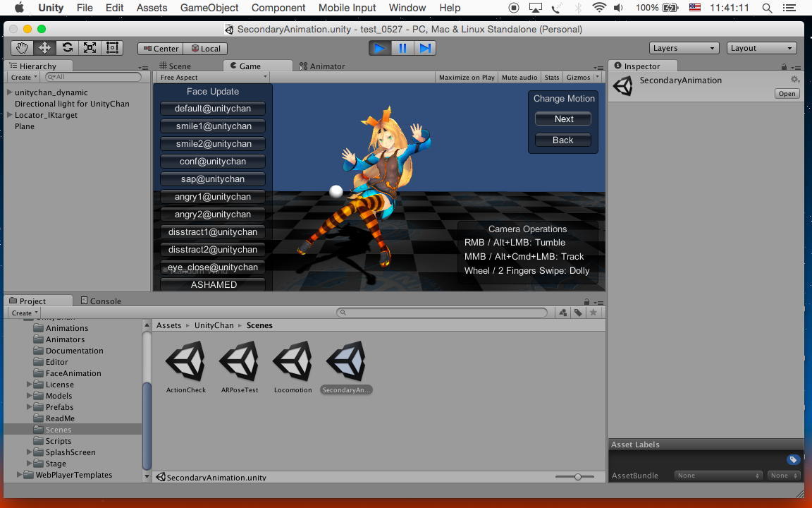Viewport: 812px width, 508px height.
Task: Pause the running game
Action: 402,48
